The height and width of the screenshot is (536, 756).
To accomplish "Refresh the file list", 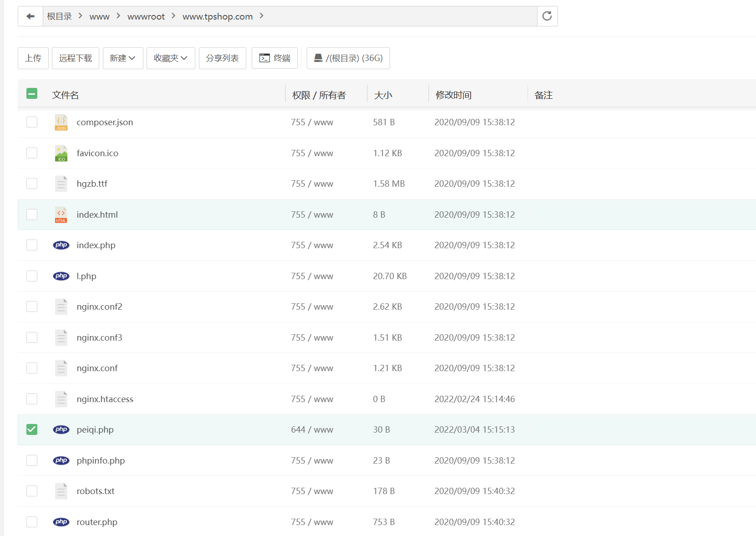I will 547,16.
